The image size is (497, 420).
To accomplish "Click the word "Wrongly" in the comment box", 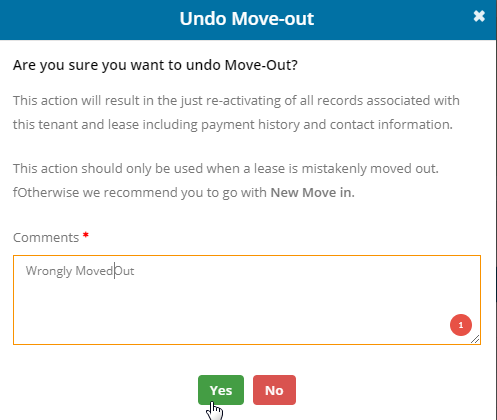I will tap(49, 271).
